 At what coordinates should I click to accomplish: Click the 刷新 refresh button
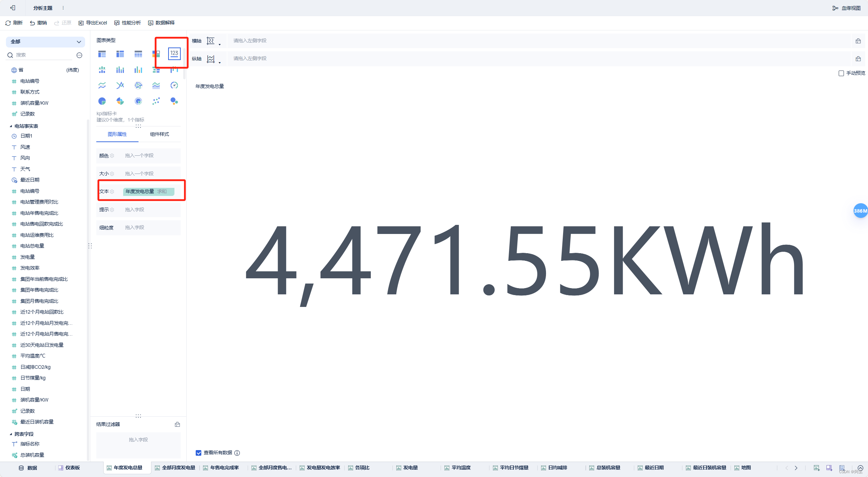coord(14,23)
